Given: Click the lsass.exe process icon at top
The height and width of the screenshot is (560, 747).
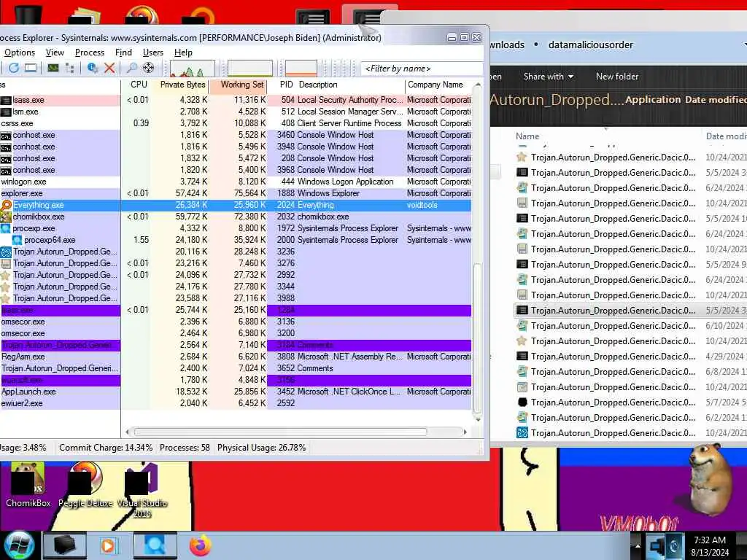Looking at the screenshot, I should point(6,101).
